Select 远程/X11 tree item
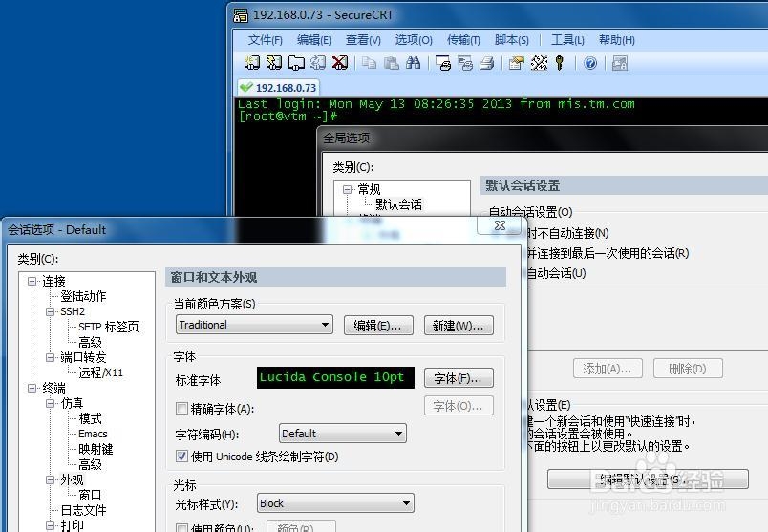This screenshot has width=768, height=532. coord(101,372)
